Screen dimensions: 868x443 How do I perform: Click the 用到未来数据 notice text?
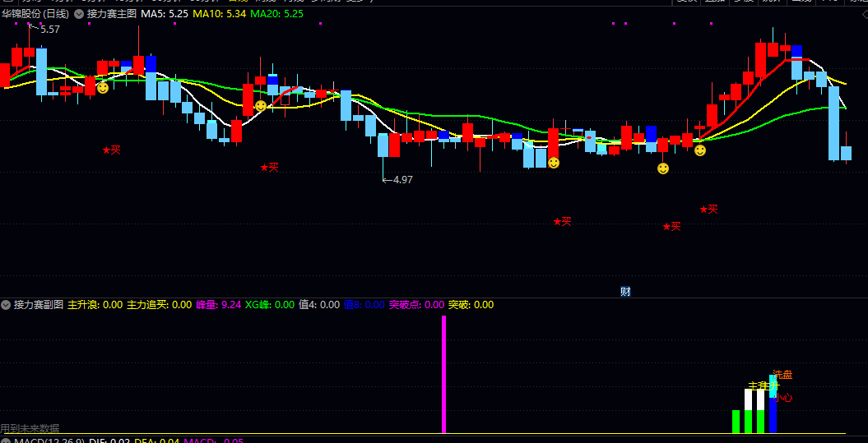[x=30, y=428]
